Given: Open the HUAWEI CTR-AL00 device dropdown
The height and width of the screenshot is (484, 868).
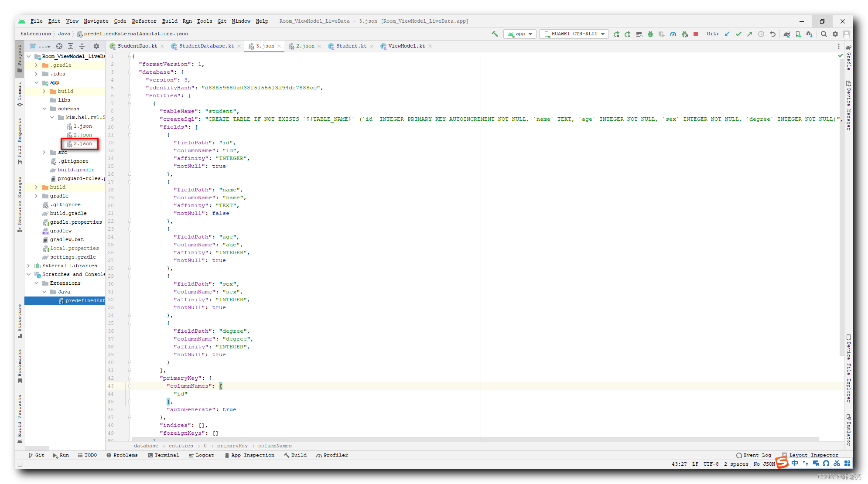Looking at the screenshot, I should click(574, 34).
